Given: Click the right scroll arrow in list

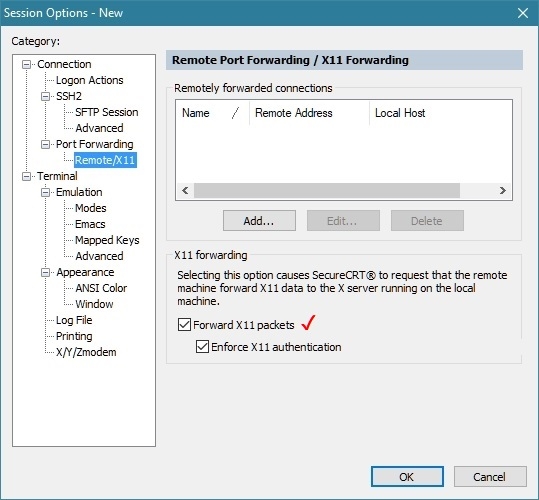Looking at the screenshot, I should click(503, 190).
